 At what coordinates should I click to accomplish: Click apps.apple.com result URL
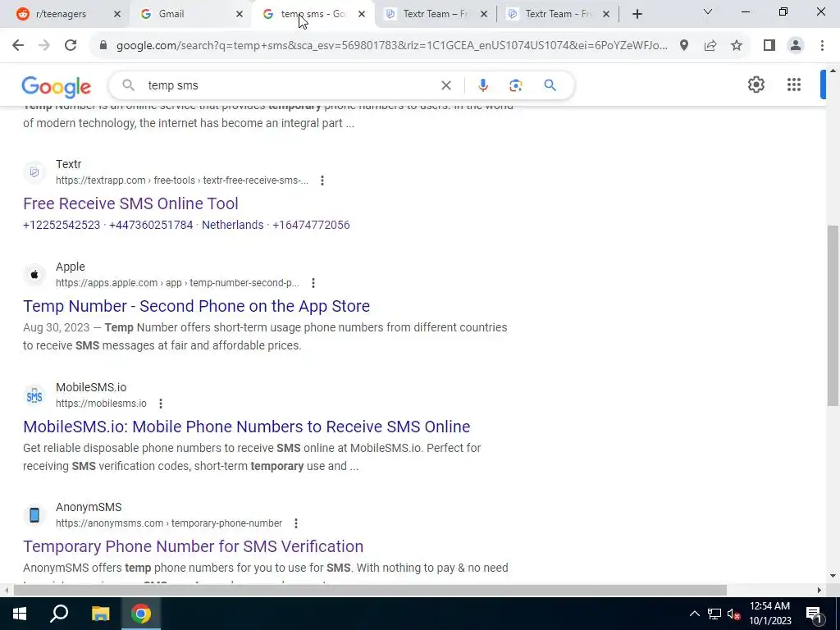coord(177,283)
